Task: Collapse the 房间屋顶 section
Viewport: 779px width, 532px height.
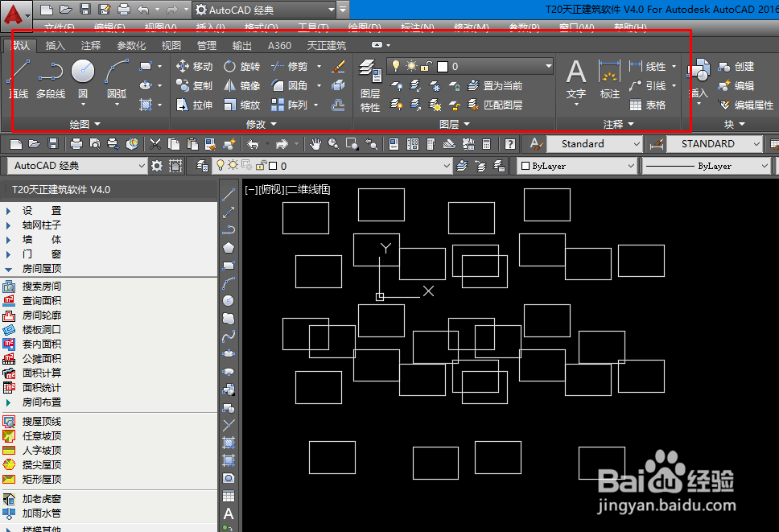Action: [8, 269]
